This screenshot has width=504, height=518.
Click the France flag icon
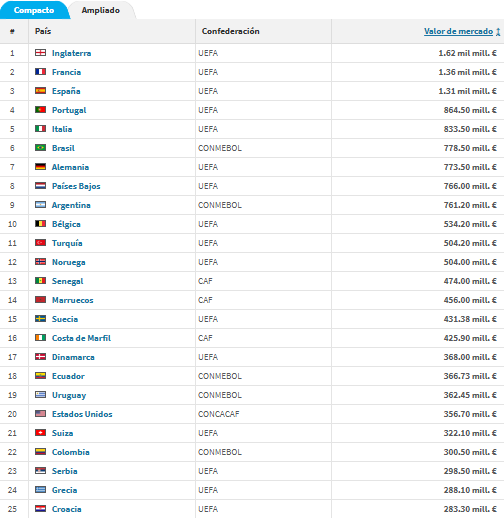tap(40, 72)
